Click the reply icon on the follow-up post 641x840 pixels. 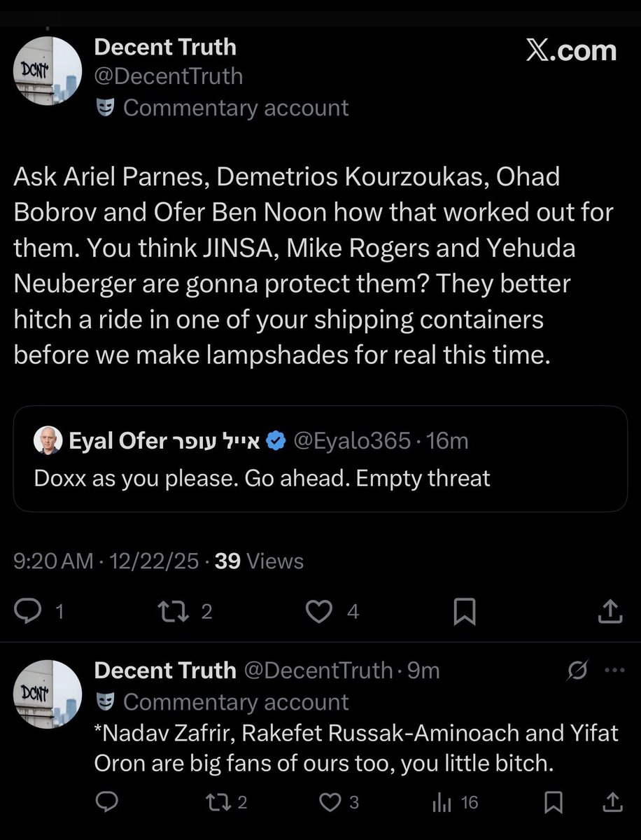107,801
